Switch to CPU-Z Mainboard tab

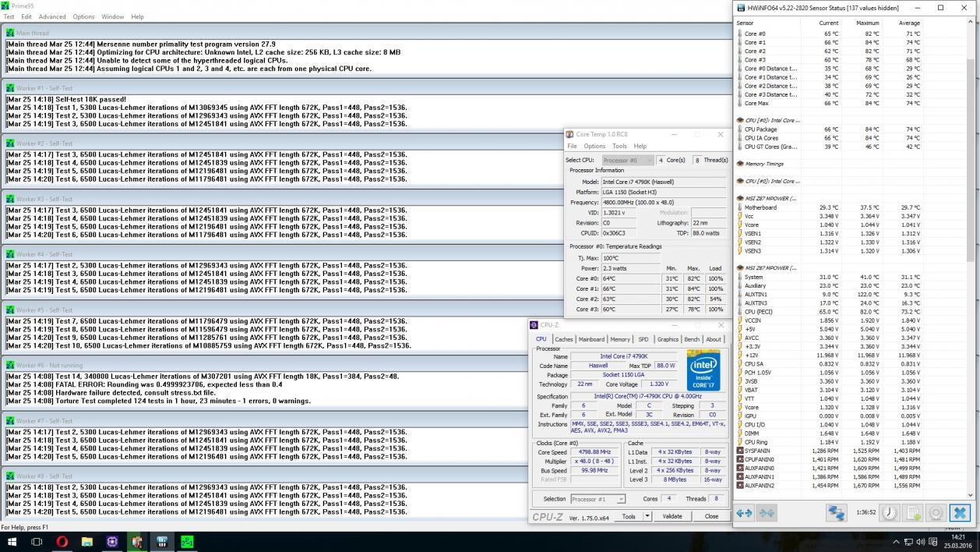click(x=591, y=339)
